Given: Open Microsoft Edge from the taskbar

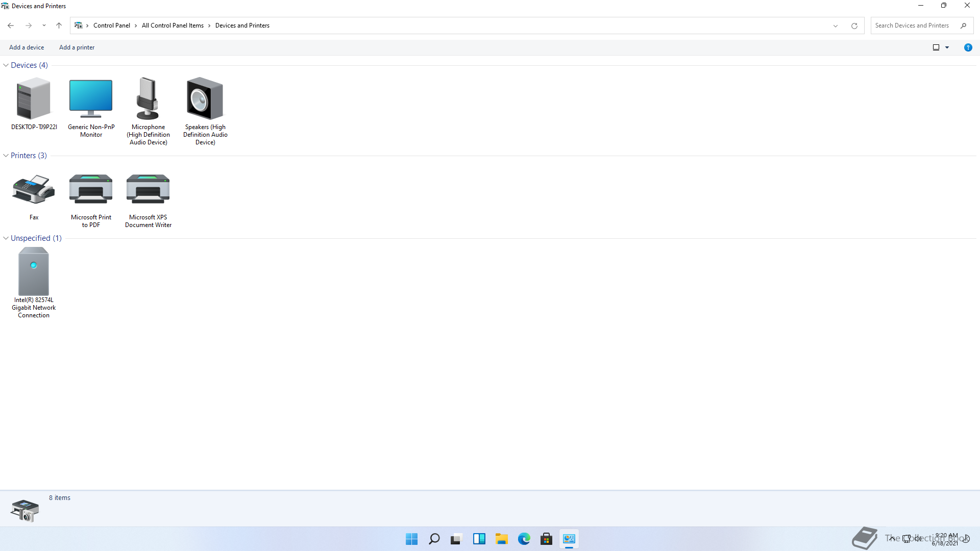Looking at the screenshot, I should [x=524, y=539].
